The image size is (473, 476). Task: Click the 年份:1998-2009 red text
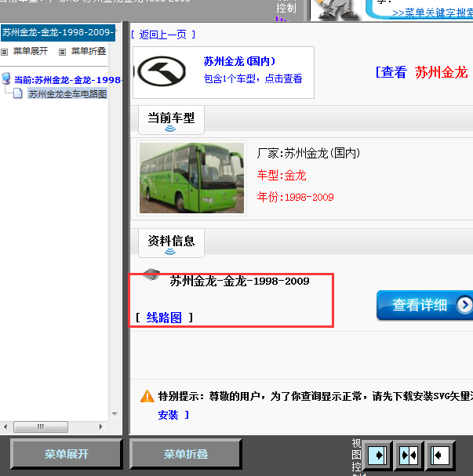295,198
